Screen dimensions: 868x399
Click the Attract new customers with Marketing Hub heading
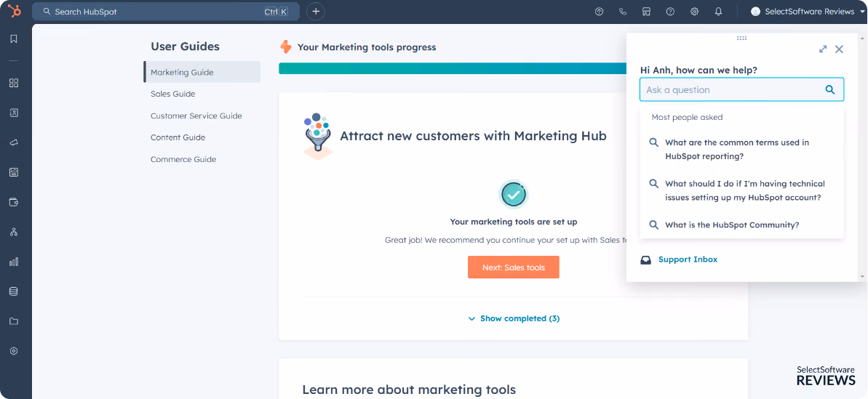[x=473, y=136]
